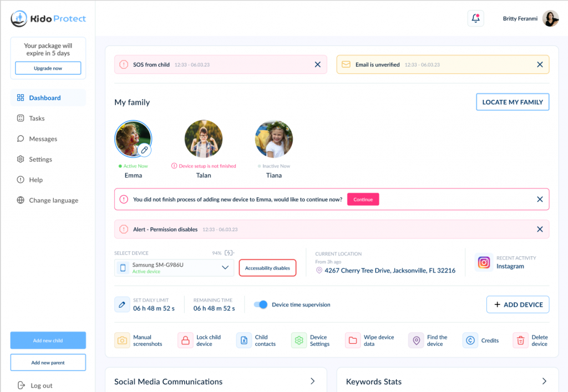This screenshot has width=568, height=392.
Task: Select Talan's profile photo
Action: 204,139
